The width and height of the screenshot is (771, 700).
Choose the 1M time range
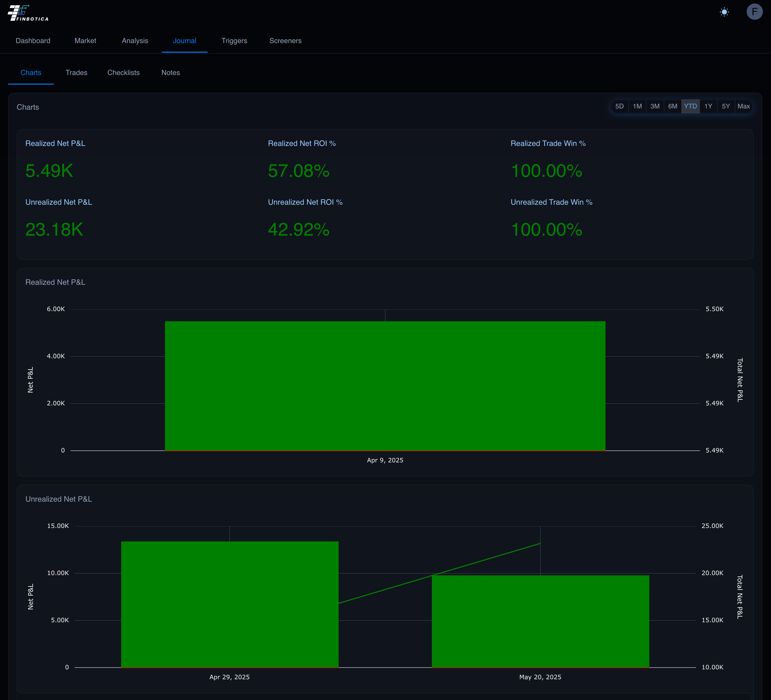tap(637, 106)
